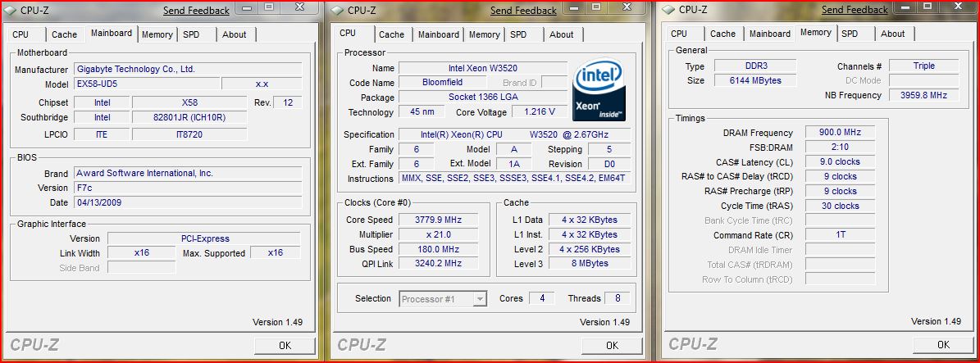Image resolution: width=980 pixels, height=363 pixels.
Task: Open SPD tab in left window
Action: [191, 34]
